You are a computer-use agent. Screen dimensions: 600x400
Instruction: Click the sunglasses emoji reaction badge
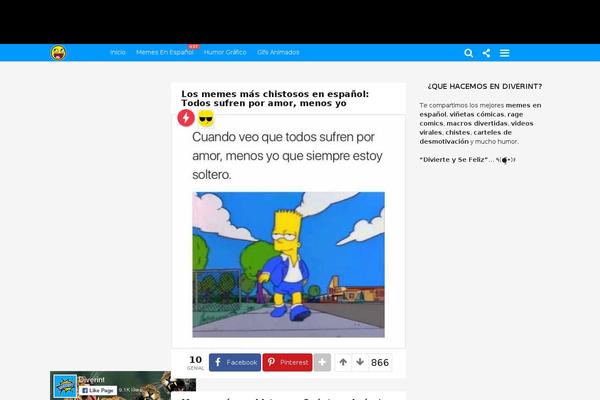coord(206,118)
